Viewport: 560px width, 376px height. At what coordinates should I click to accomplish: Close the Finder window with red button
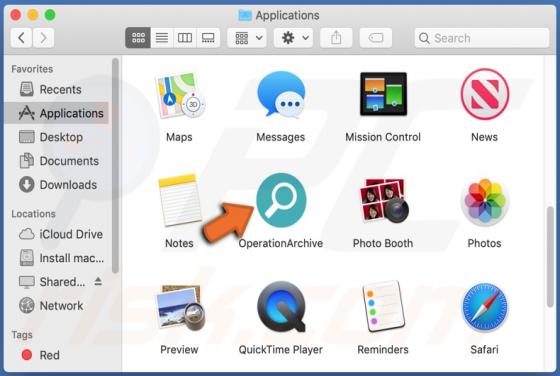pos(16,15)
